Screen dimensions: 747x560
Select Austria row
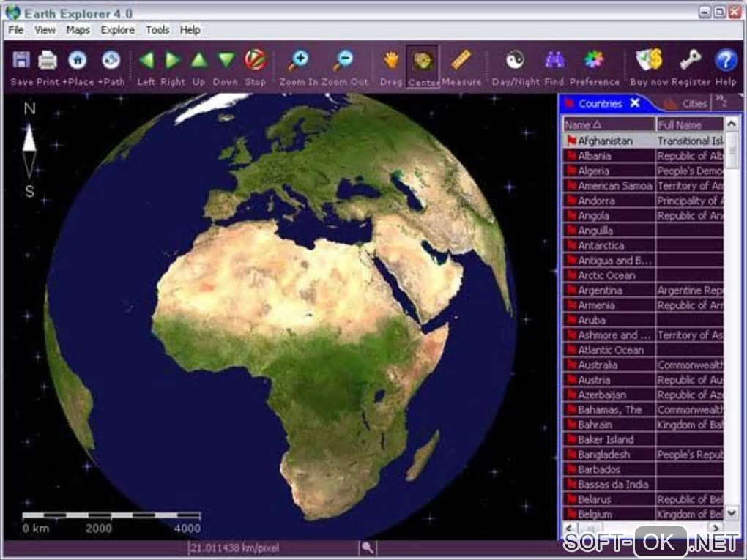643,379
